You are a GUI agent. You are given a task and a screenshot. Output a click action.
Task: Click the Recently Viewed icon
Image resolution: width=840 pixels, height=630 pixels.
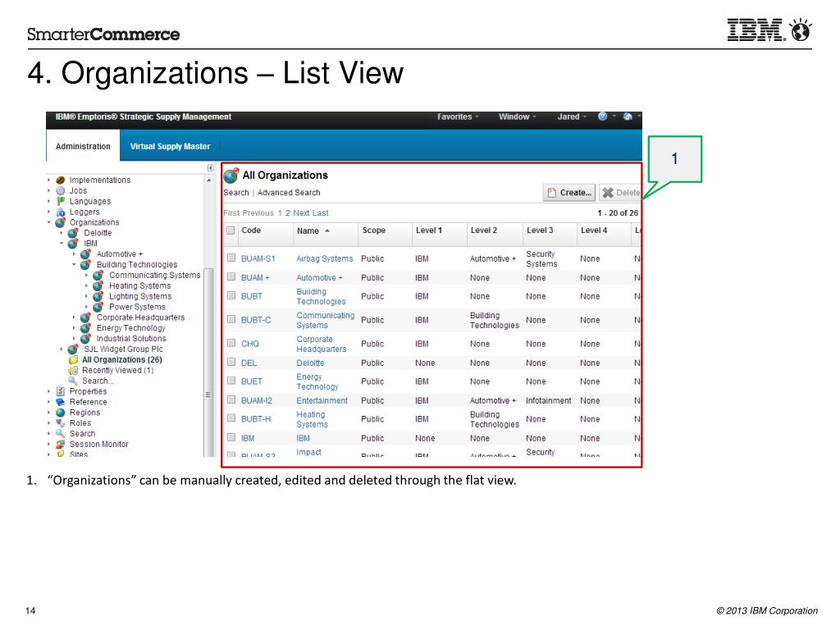(x=73, y=370)
